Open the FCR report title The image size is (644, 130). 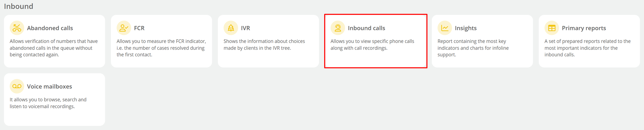[139, 28]
